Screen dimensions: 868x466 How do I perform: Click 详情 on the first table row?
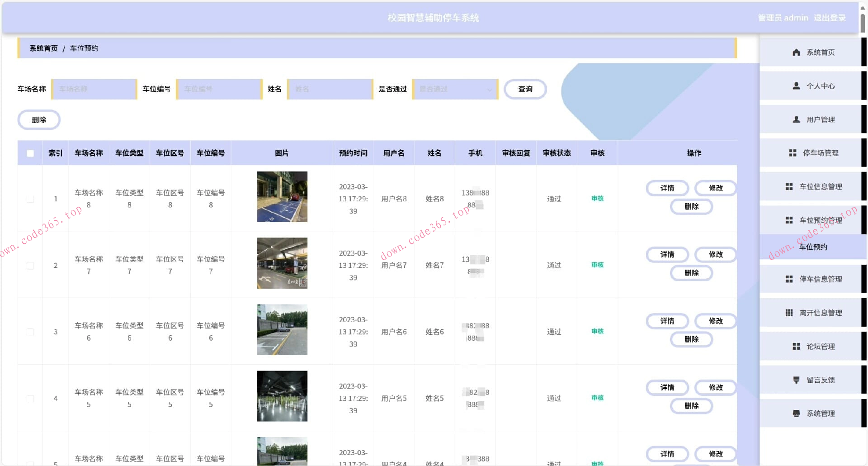pos(667,188)
